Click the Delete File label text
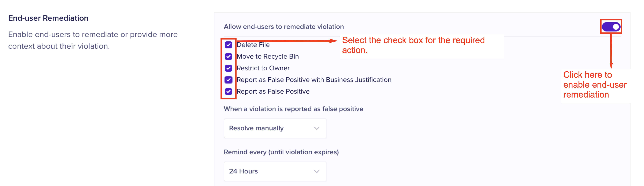Viewport: 644px width, 186px height. [253, 45]
